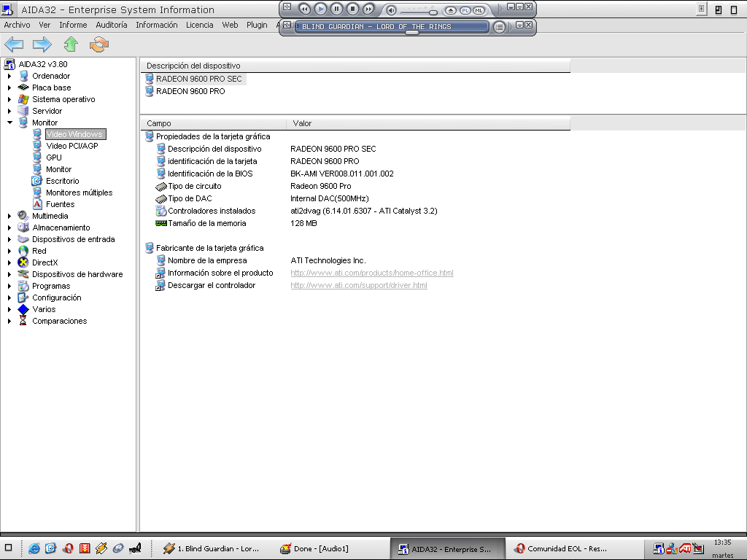
Task: Launch Internet Explorer from quick launch
Action: pos(34,548)
